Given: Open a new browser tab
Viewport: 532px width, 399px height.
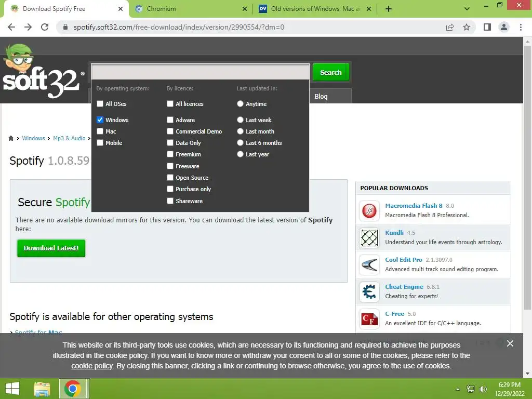Looking at the screenshot, I should [389, 9].
